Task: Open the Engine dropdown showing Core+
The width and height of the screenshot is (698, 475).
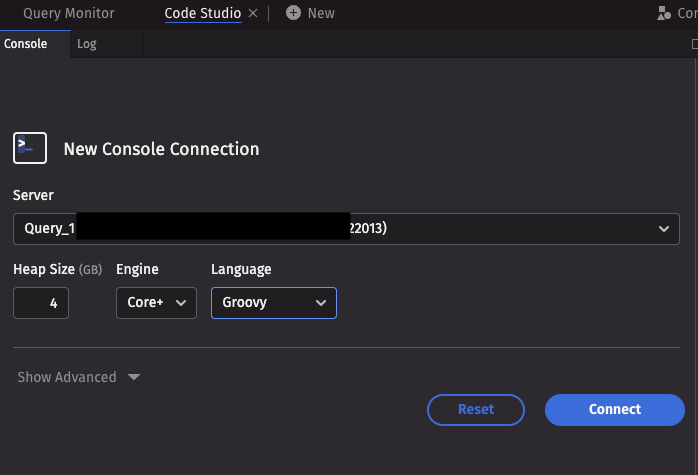Action: (x=156, y=302)
